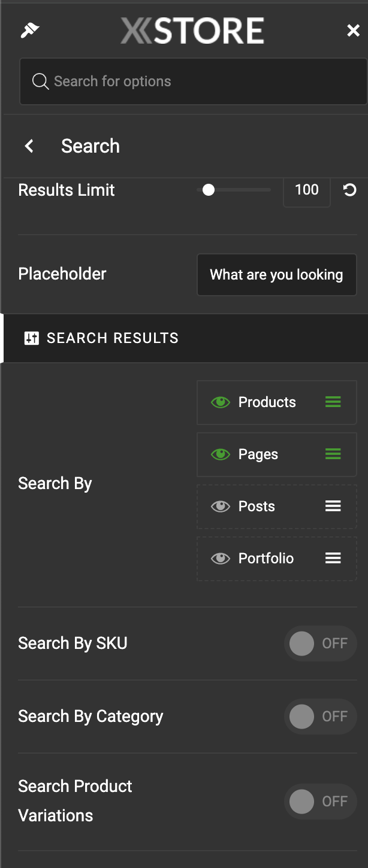
Task: Show Posts via its eye icon
Action: tap(221, 506)
